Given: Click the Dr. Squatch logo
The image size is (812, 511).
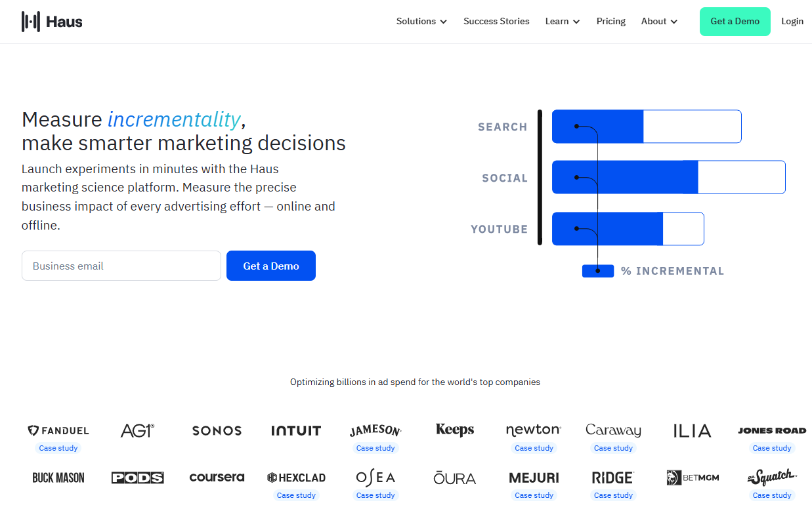Looking at the screenshot, I should pyautogui.click(x=772, y=477).
